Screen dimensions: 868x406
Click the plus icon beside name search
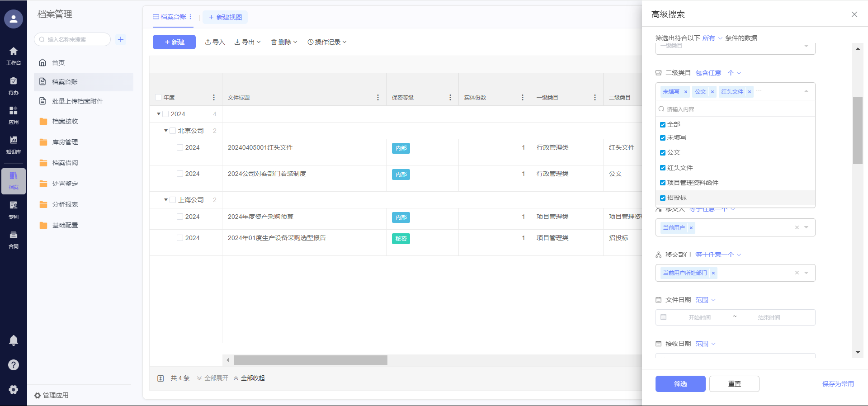tap(121, 39)
